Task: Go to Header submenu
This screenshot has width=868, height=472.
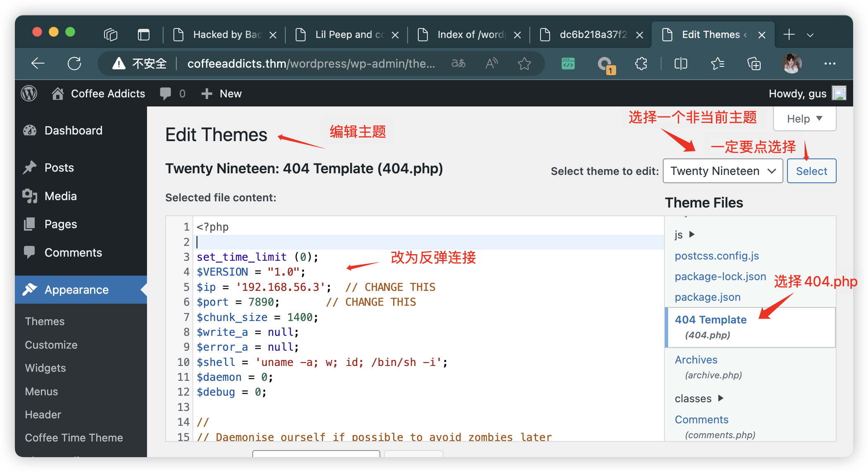Action: [43, 415]
